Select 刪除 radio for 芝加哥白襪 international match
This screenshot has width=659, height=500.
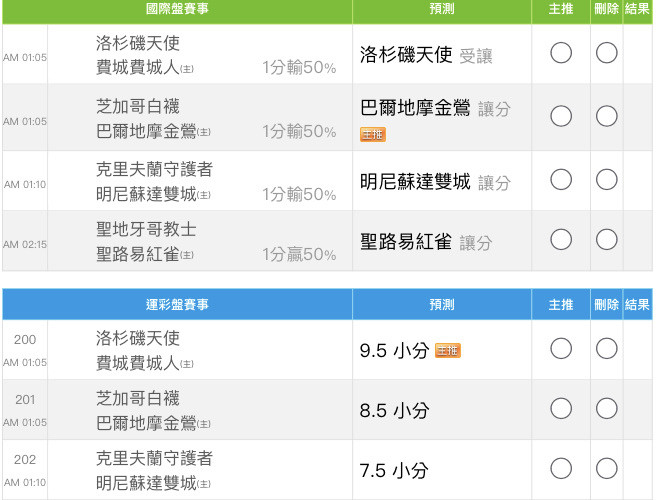606,116
